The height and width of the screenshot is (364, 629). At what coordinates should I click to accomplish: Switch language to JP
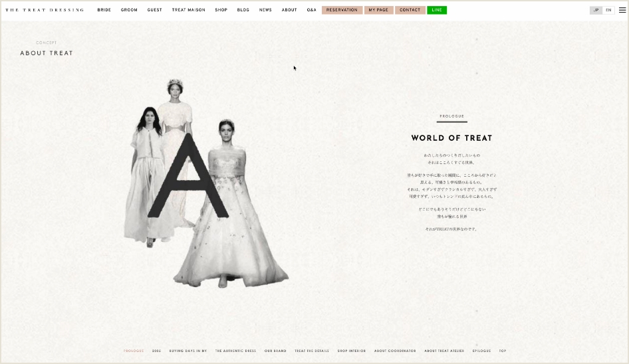coord(596,10)
